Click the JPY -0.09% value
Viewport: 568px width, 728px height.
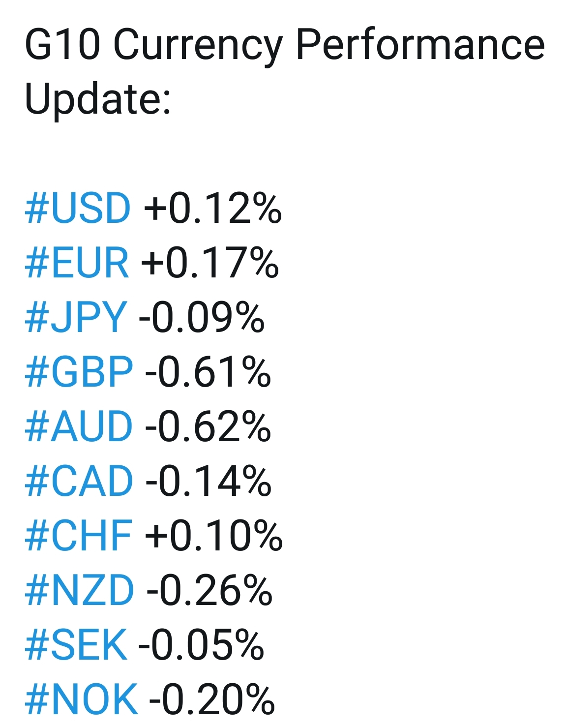[x=202, y=317]
